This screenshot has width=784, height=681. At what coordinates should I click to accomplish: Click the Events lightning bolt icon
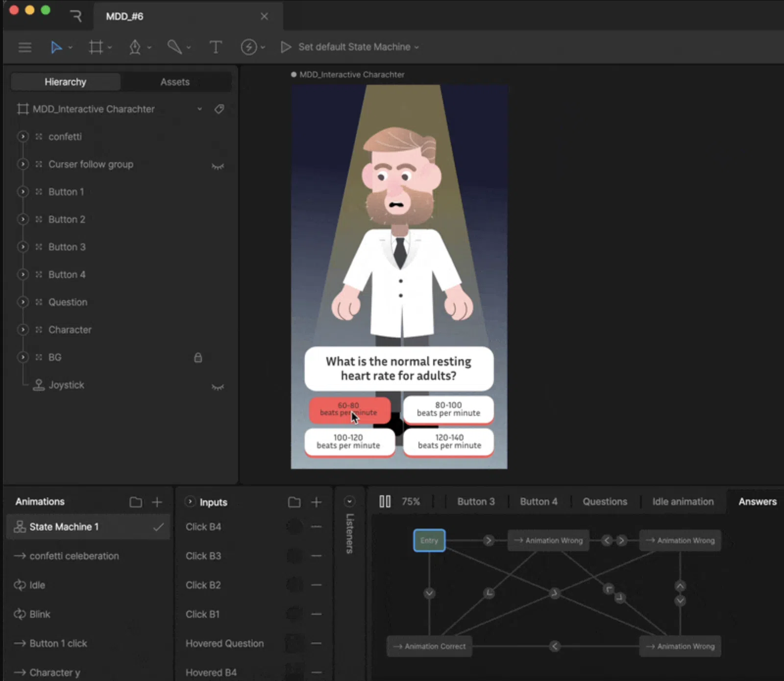click(x=249, y=47)
